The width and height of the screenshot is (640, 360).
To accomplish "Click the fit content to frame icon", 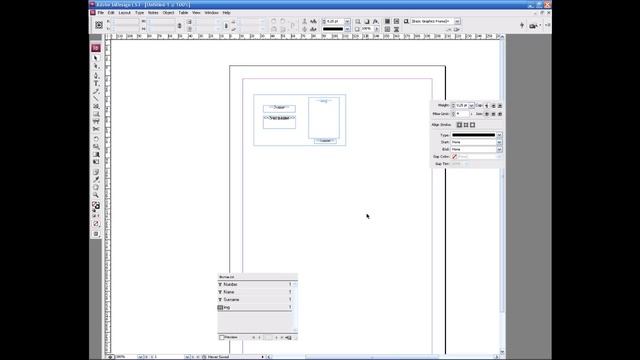I will click(x=387, y=21).
